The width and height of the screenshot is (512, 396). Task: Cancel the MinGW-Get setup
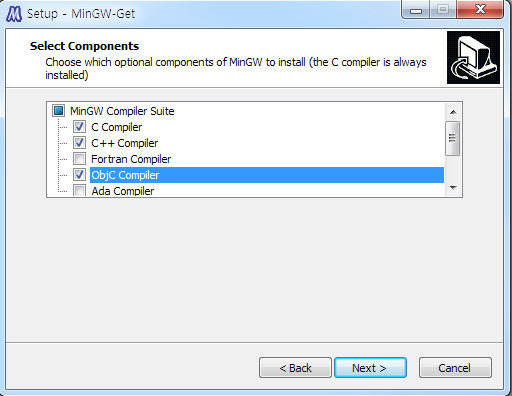click(x=455, y=368)
